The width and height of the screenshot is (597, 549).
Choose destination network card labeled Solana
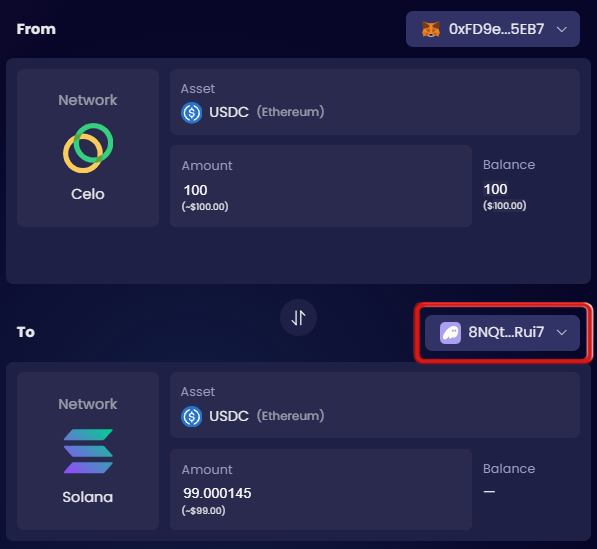(88, 451)
